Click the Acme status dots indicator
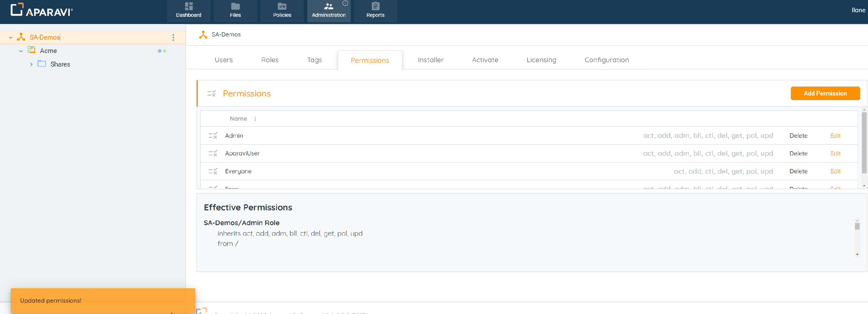 (162, 51)
